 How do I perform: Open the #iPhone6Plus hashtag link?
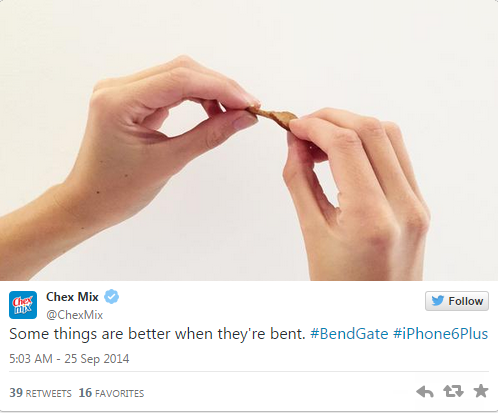(440, 334)
